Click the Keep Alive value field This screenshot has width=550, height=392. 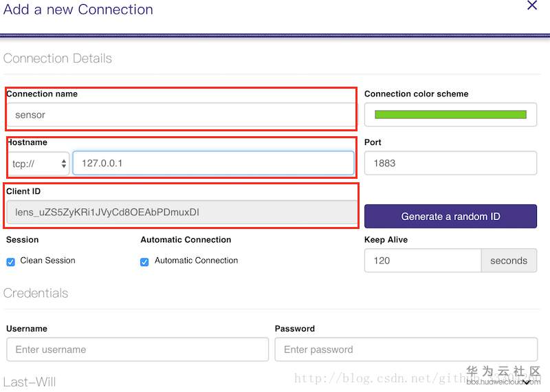coord(422,261)
